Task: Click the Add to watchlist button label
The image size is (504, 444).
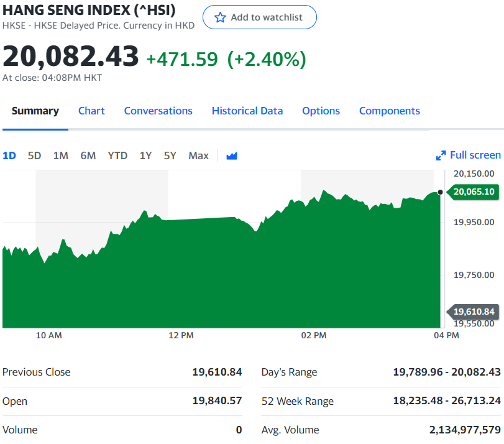Action: click(267, 17)
